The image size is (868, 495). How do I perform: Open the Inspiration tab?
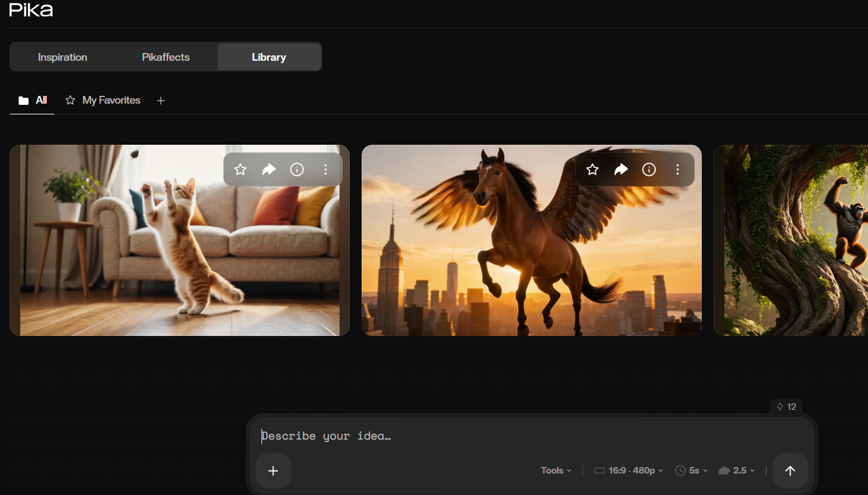63,57
